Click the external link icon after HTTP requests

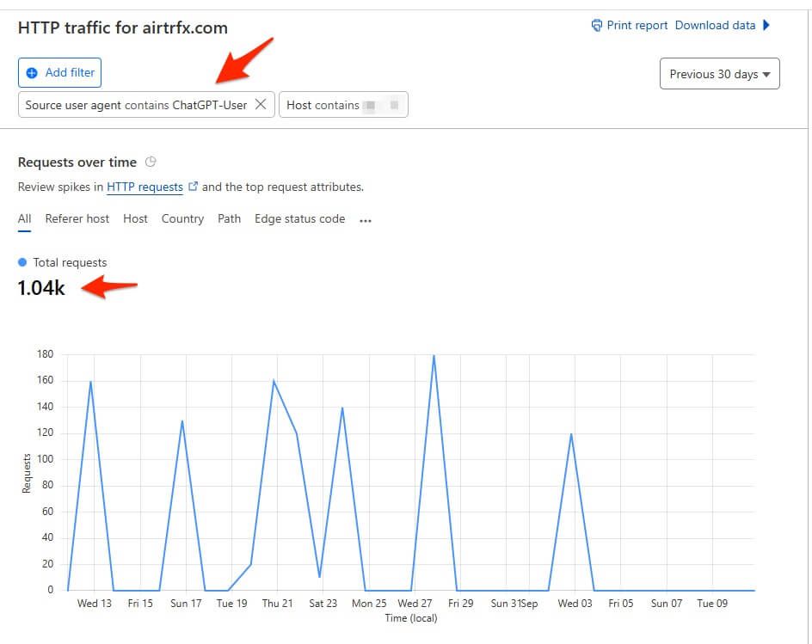(193, 187)
